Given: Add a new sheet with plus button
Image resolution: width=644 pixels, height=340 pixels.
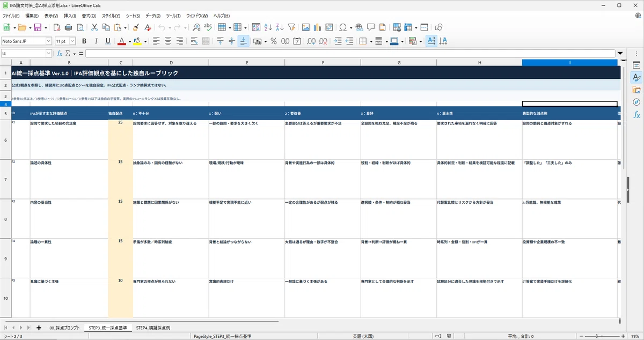Looking at the screenshot, I should 39,327.
